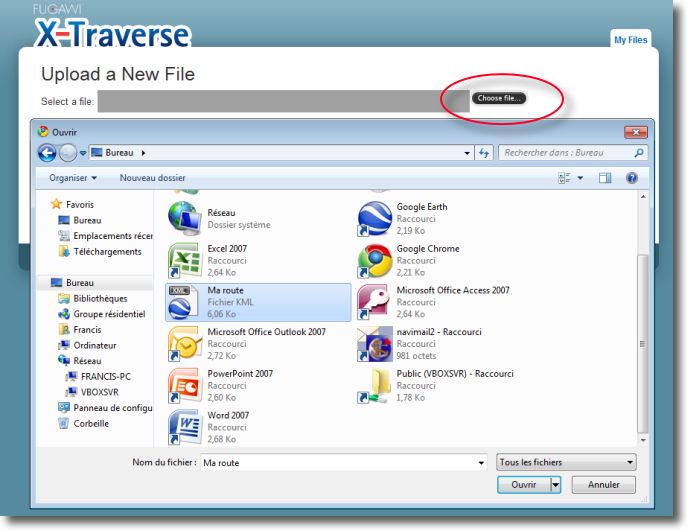Open the Organiser menu
Viewport: 687px width, 530px height.
coord(73,178)
